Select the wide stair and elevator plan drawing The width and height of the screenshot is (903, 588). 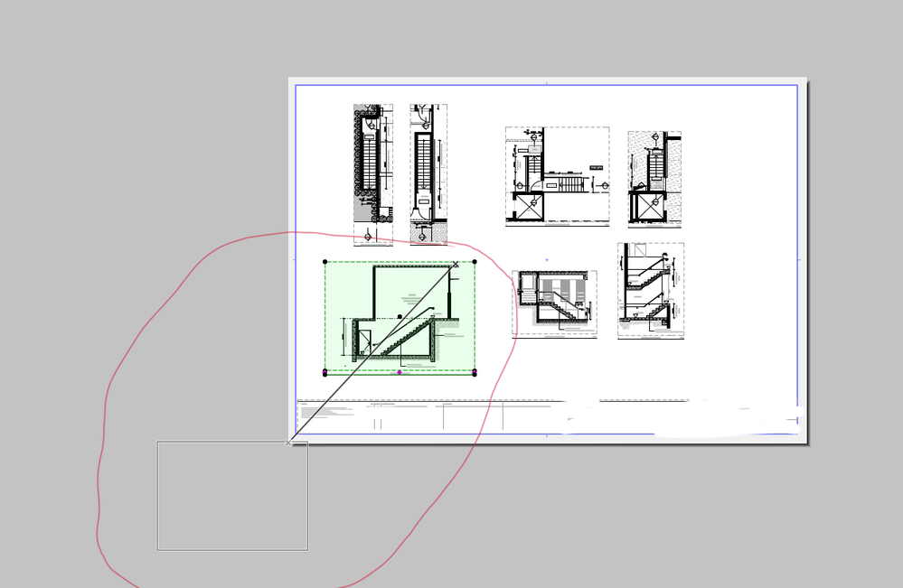557,177
